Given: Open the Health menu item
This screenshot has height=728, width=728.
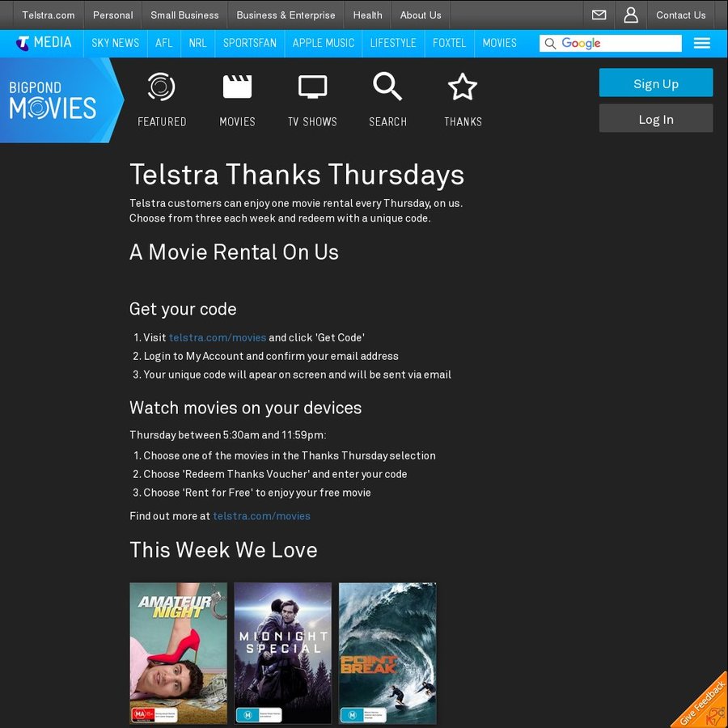Looking at the screenshot, I should point(367,15).
